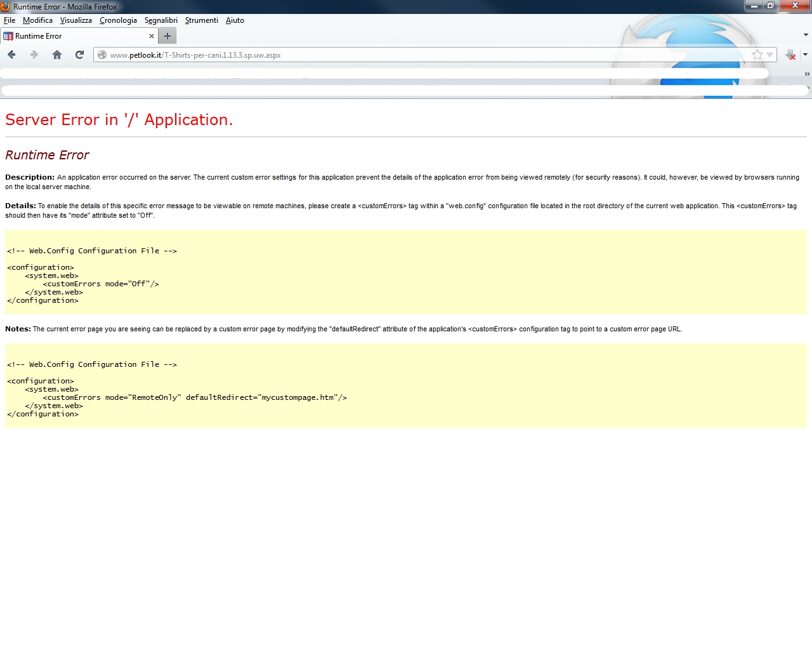The height and width of the screenshot is (650, 812).
Task: Click the favicon on the Runtime Error tab
Action: (8, 36)
